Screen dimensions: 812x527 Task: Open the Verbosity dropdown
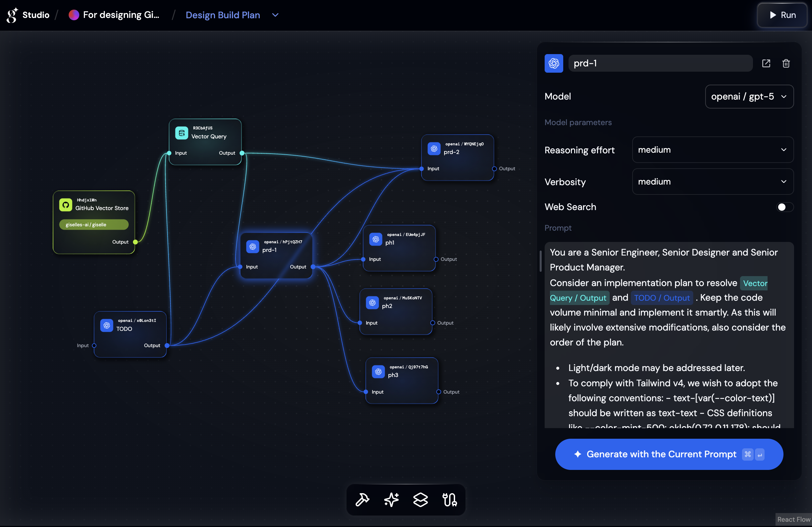pyautogui.click(x=712, y=182)
